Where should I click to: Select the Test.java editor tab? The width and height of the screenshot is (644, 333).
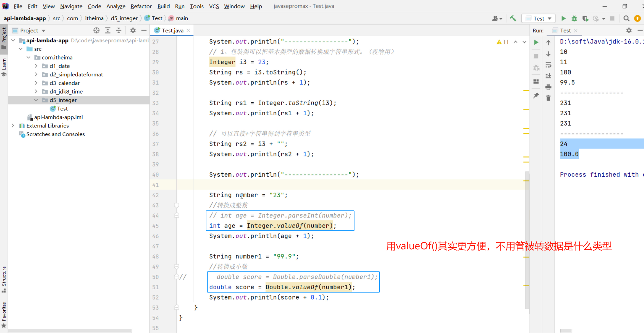tap(172, 30)
